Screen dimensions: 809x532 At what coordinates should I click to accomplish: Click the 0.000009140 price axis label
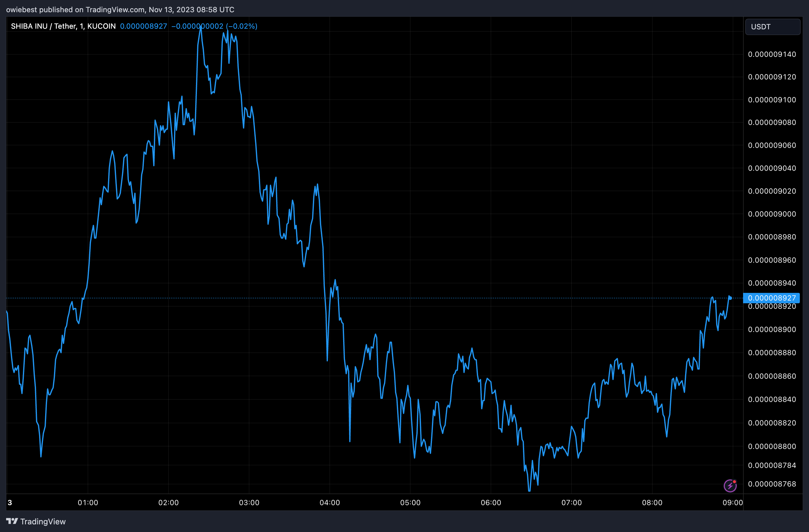pos(772,54)
